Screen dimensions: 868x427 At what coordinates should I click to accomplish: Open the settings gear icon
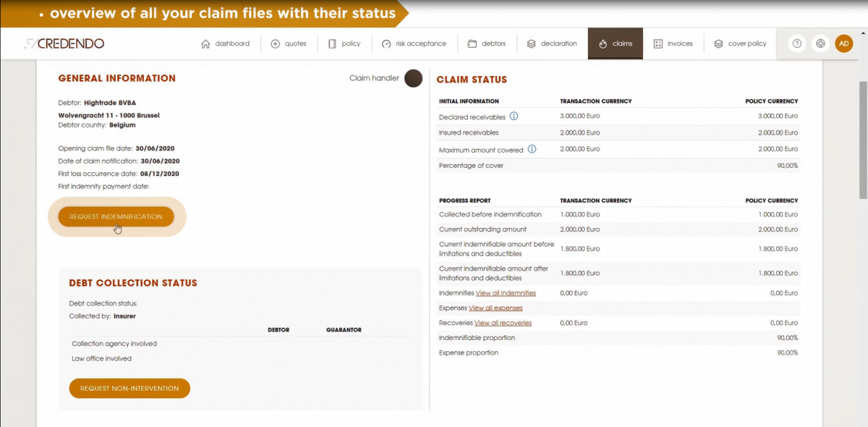pyautogui.click(x=820, y=43)
